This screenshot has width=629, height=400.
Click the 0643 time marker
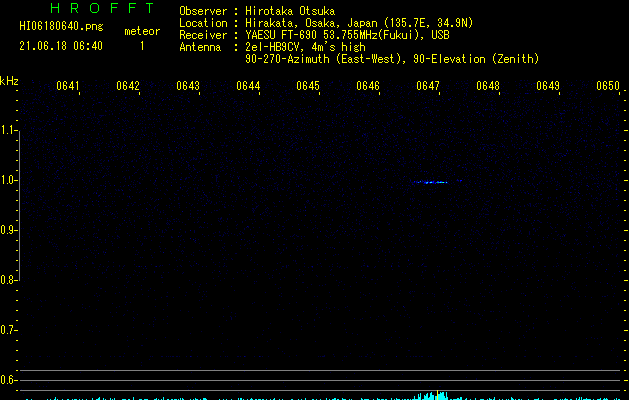[188, 86]
